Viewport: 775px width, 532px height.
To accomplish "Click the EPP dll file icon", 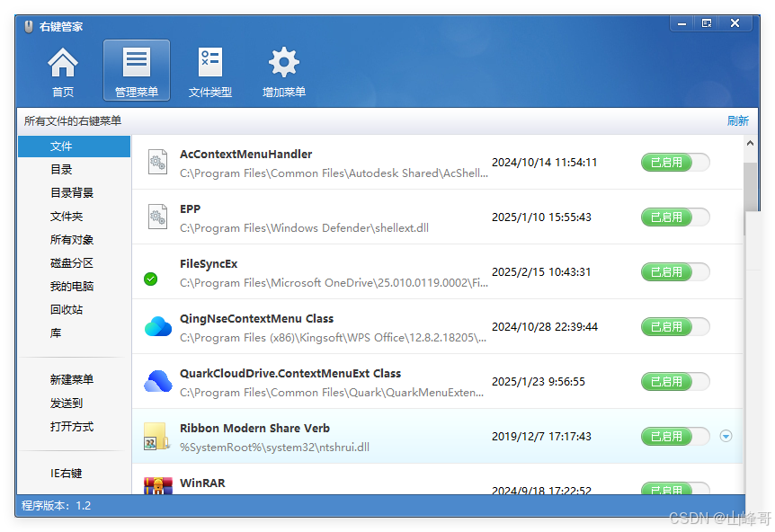I will coord(157,217).
